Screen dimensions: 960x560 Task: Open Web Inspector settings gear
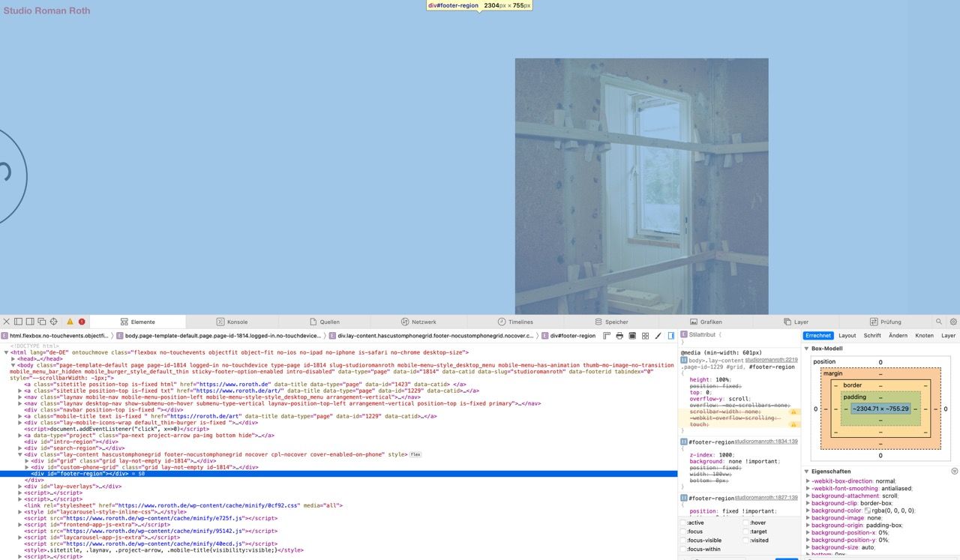coord(953,322)
